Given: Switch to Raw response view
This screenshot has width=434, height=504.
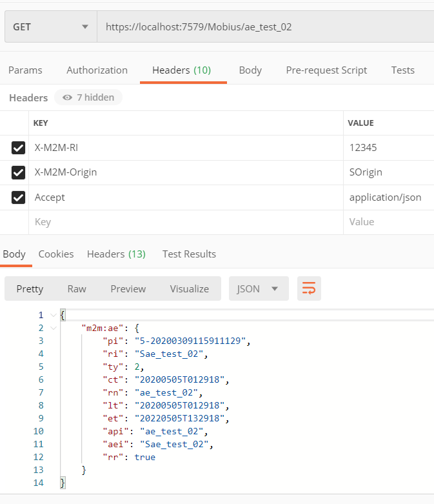Looking at the screenshot, I should [x=77, y=288].
